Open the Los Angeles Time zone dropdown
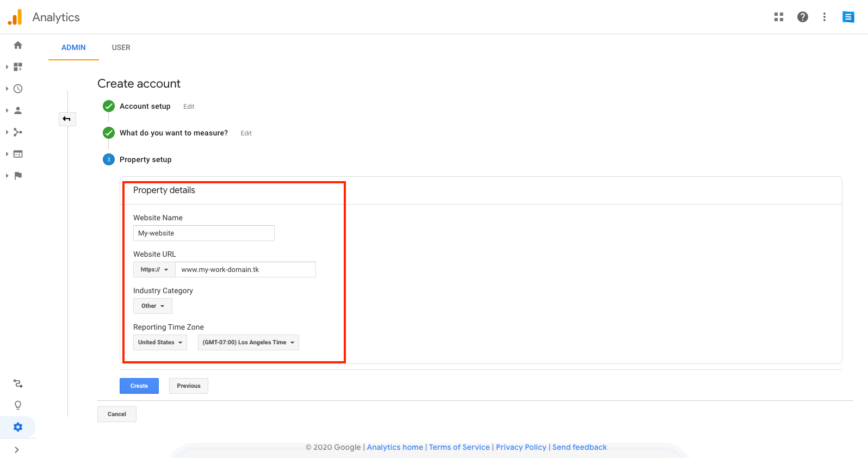868x458 pixels. pyautogui.click(x=249, y=343)
